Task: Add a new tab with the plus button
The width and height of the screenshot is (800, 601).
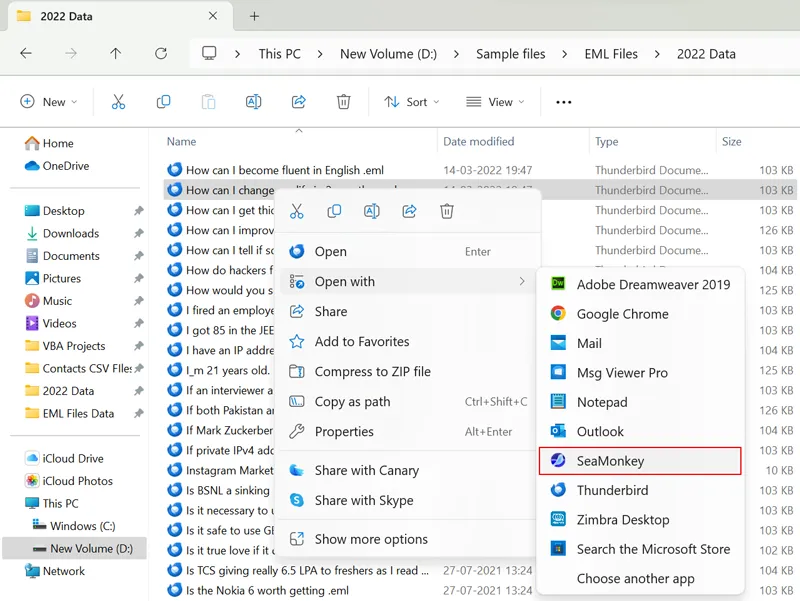Action: (x=254, y=16)
